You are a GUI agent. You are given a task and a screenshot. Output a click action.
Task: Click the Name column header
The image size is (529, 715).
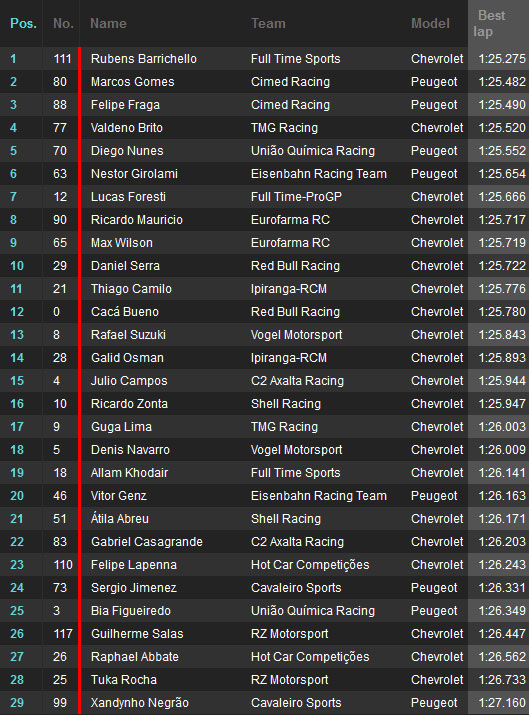(x=108, y=23)
